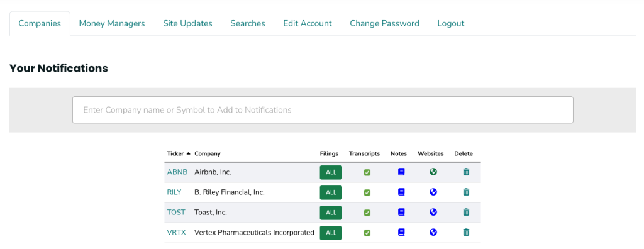The image size is (644, 249).
Task: Open the Edit Account tab
Action: (x=308, y=23)
